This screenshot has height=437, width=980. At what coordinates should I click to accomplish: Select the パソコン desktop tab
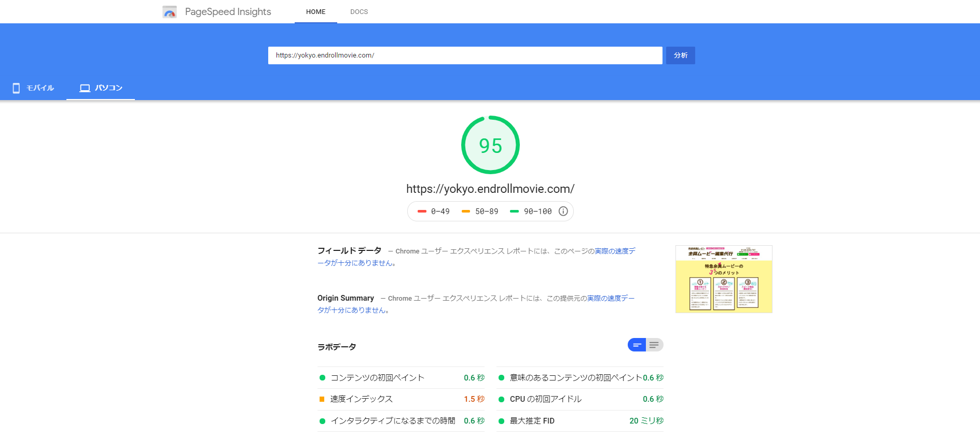101,88
